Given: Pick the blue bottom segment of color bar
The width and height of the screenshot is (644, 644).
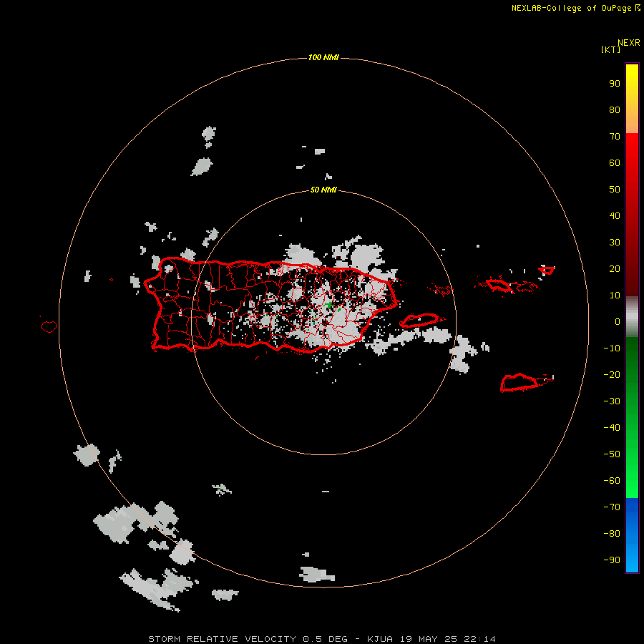Looking at the screenshot, I should tap(632, 534).
